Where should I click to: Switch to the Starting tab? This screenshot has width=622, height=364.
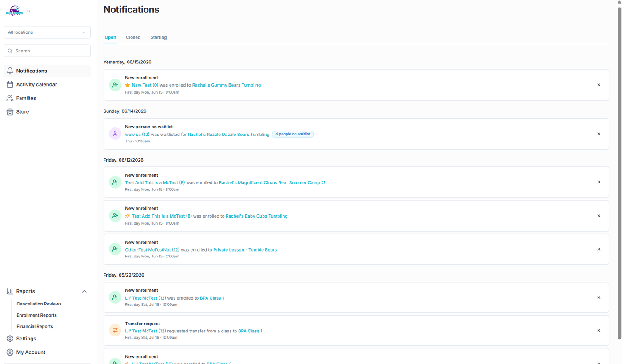pos(159,37)
